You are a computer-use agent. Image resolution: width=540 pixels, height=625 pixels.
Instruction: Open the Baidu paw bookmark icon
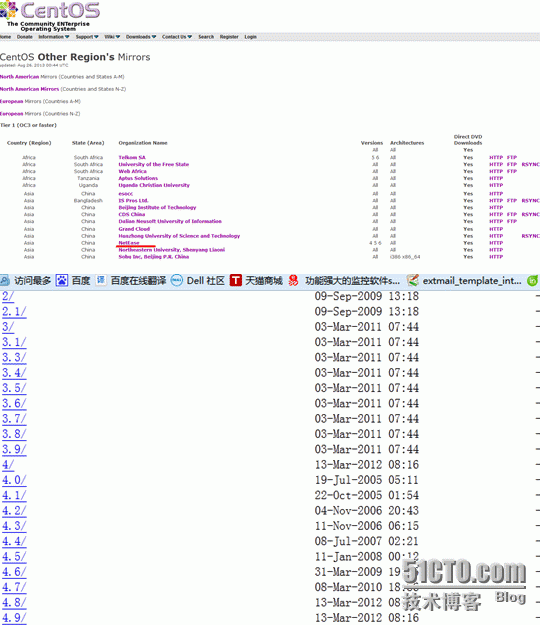[61, 281]
